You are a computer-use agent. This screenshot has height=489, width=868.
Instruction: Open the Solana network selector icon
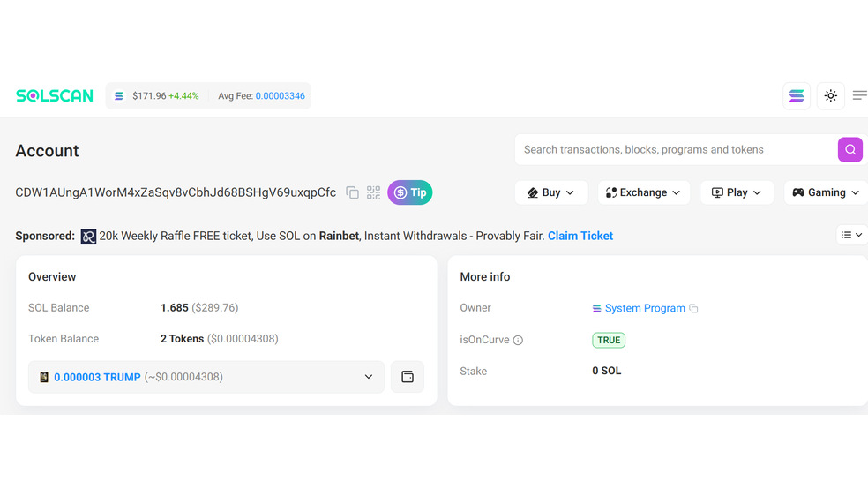pos(797,96)
